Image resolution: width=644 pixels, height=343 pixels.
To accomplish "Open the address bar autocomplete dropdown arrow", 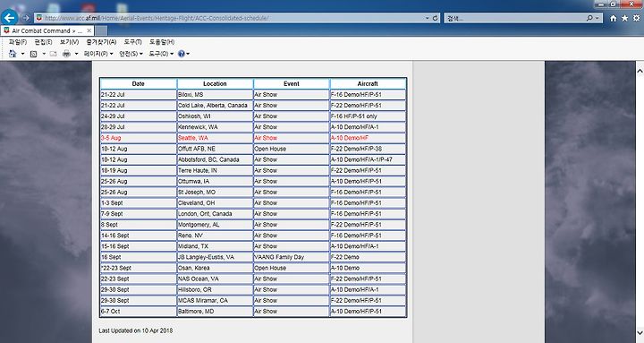I will point(428,18).
